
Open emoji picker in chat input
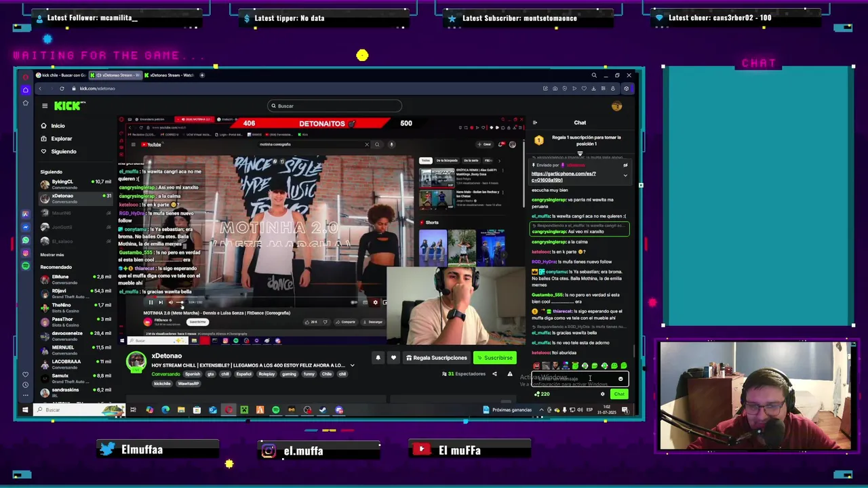click(620, 379)
